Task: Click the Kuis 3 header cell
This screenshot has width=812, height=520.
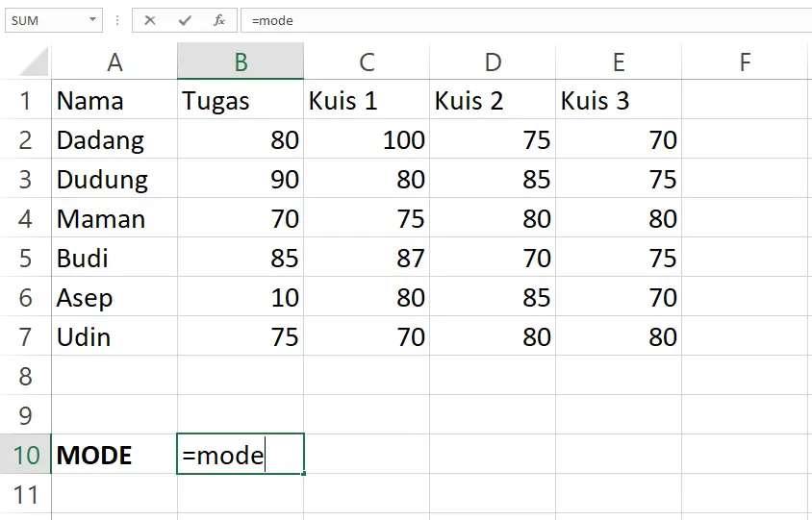Action: coord(619,100)
